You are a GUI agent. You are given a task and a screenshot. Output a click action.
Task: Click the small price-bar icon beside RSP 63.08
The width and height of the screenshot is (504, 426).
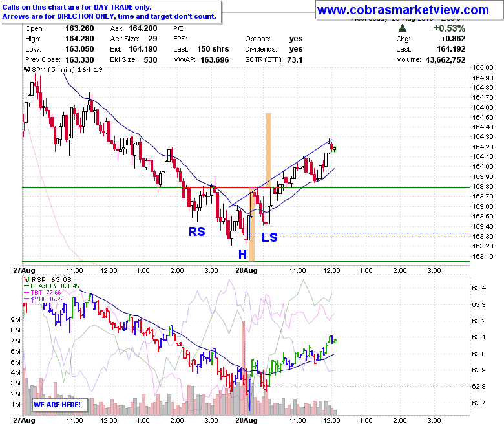pos(27,279)
